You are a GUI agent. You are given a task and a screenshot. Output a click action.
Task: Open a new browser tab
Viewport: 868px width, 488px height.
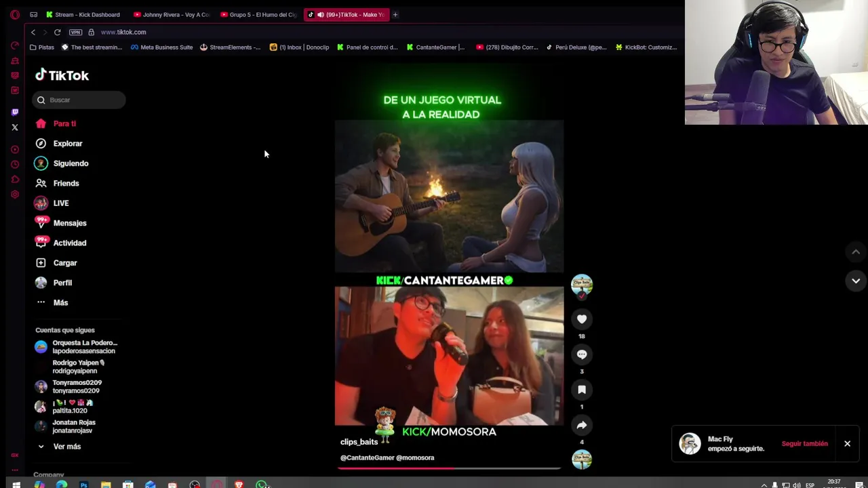click(395, 14)
